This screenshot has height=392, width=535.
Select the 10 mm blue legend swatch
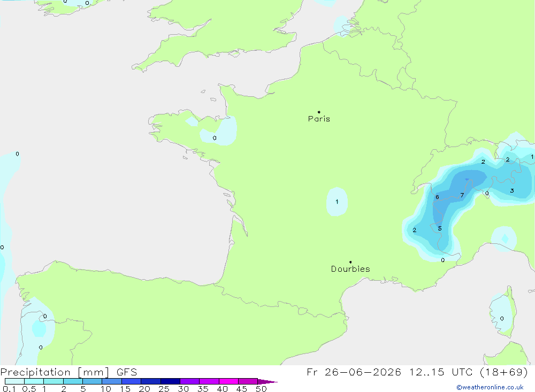pos(112,381)
